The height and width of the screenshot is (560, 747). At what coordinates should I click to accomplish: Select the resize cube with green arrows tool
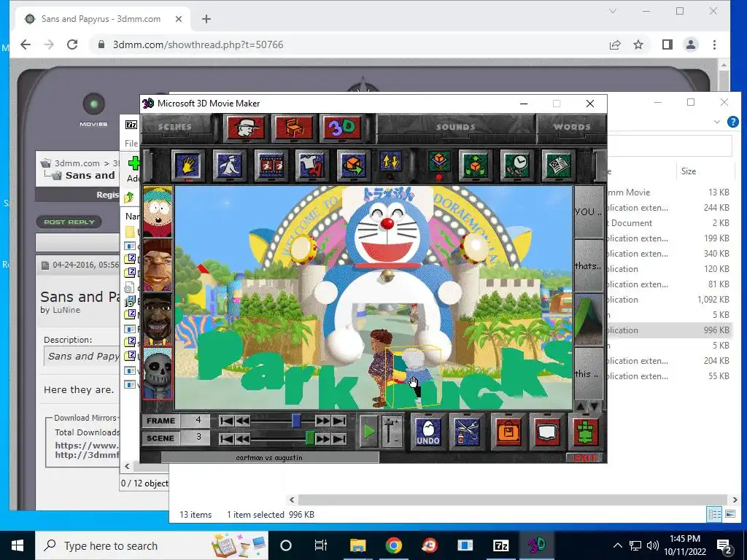[475, 166]
